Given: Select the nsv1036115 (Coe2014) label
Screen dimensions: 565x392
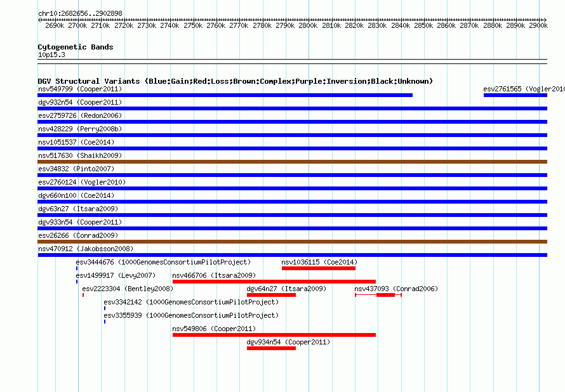Looking at the screenshot, I should 319,262.
